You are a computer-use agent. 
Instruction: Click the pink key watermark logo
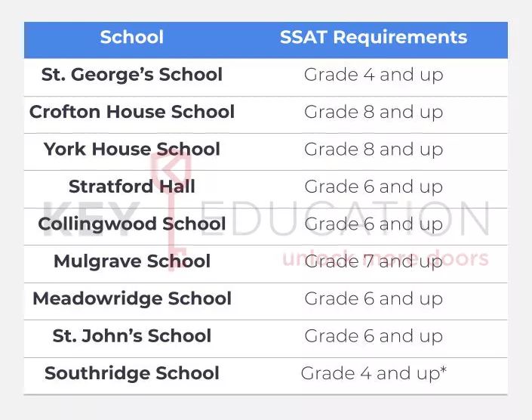tap(171, 212)
